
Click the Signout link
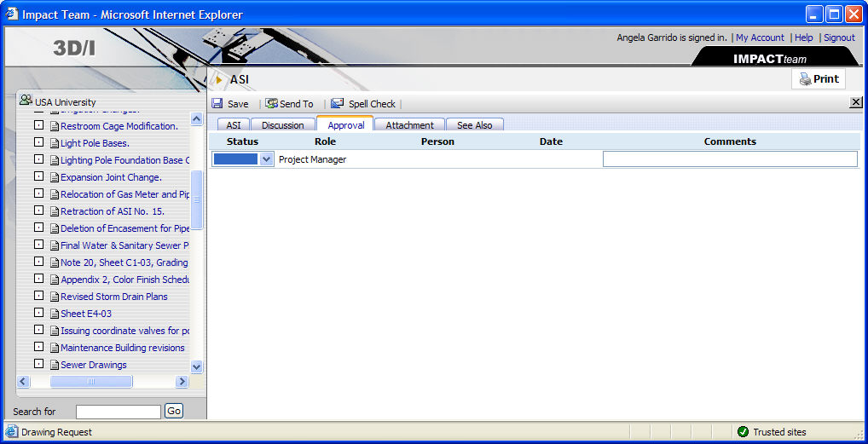[839, 37]
